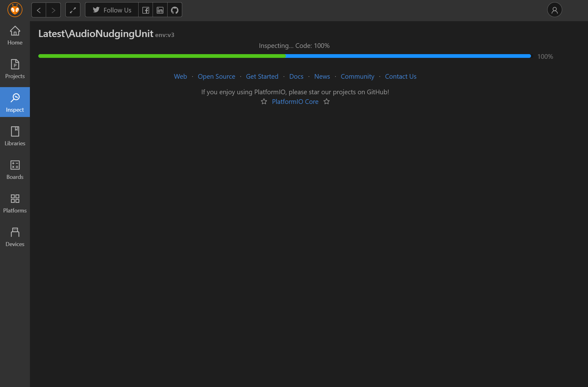Open Libraries in the sidebar

coord(15,136)
